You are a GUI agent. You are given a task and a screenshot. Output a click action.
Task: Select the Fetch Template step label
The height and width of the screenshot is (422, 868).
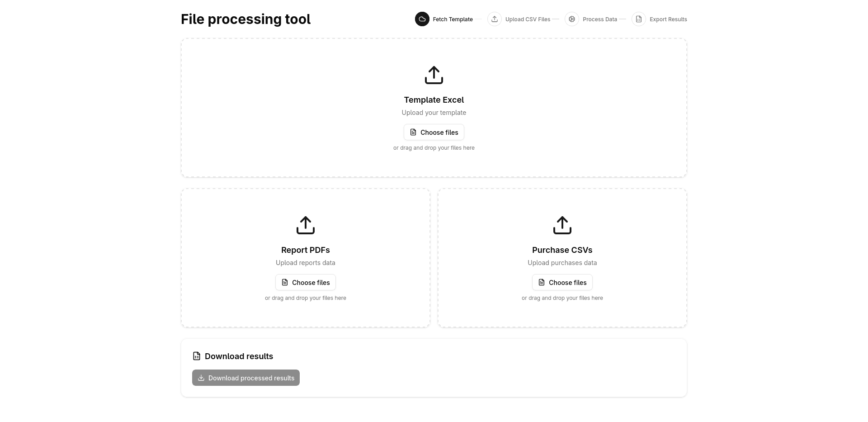pyautogui.click(x=453, y=19)
